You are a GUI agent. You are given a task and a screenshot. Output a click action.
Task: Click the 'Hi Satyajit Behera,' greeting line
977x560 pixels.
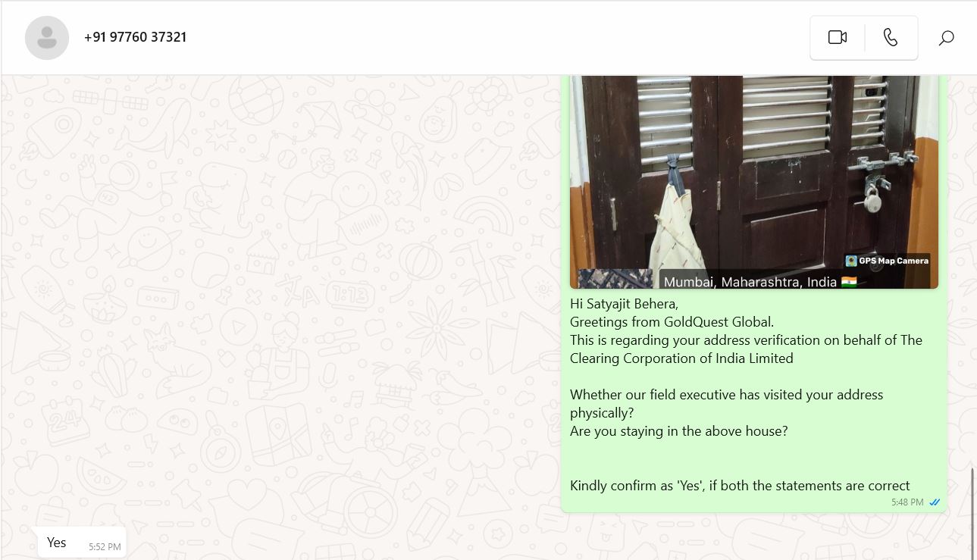[x=625, y=304]
